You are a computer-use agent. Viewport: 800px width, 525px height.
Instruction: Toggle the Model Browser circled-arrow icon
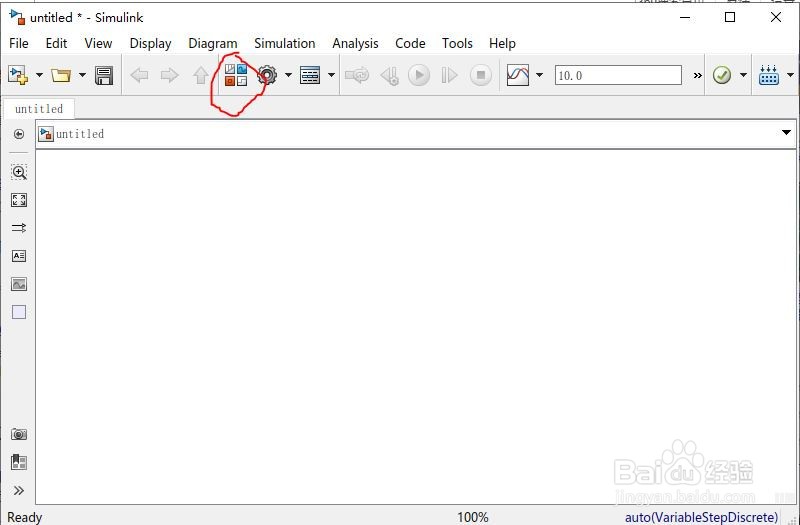[x=19, y=134]
